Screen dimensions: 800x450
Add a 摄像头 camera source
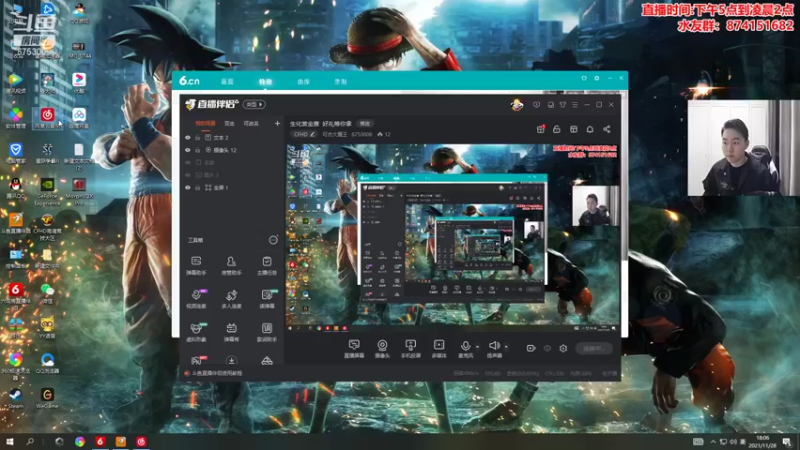pos(382,349)
